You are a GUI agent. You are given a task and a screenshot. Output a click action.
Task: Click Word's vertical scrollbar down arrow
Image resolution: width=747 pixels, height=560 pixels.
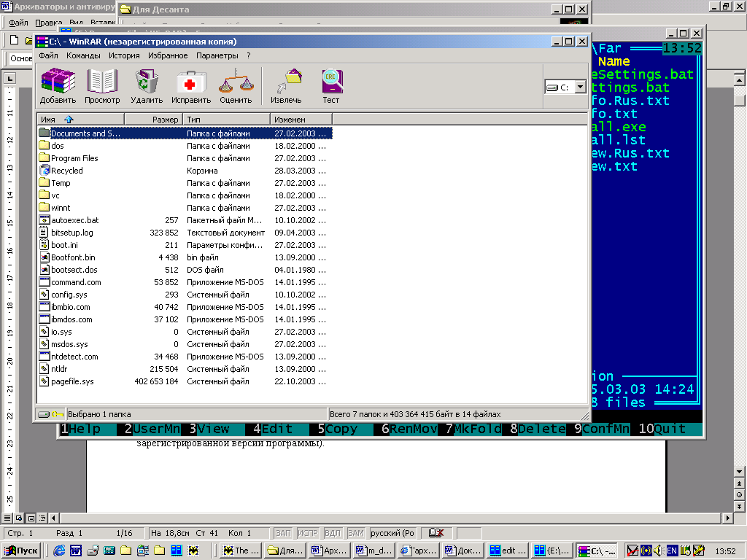pyautogui.click(x=740, y=472)
